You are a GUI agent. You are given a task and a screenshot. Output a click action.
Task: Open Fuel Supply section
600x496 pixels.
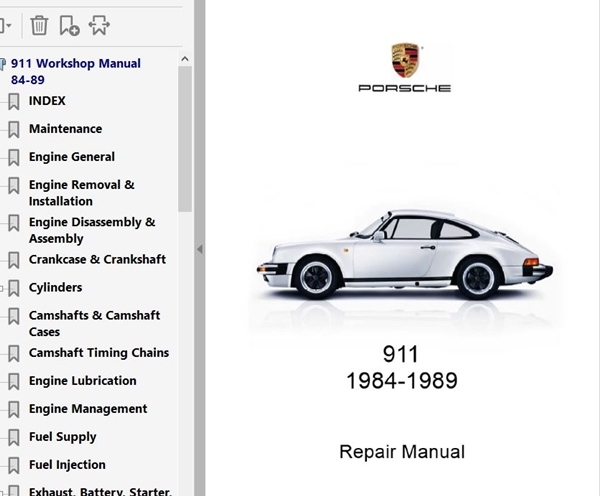[63, 437]
